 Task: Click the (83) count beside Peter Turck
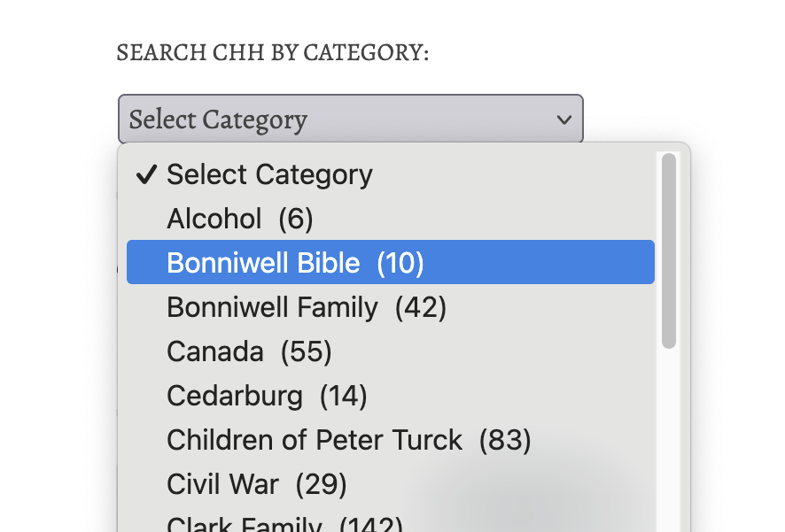tap(505, 440)
